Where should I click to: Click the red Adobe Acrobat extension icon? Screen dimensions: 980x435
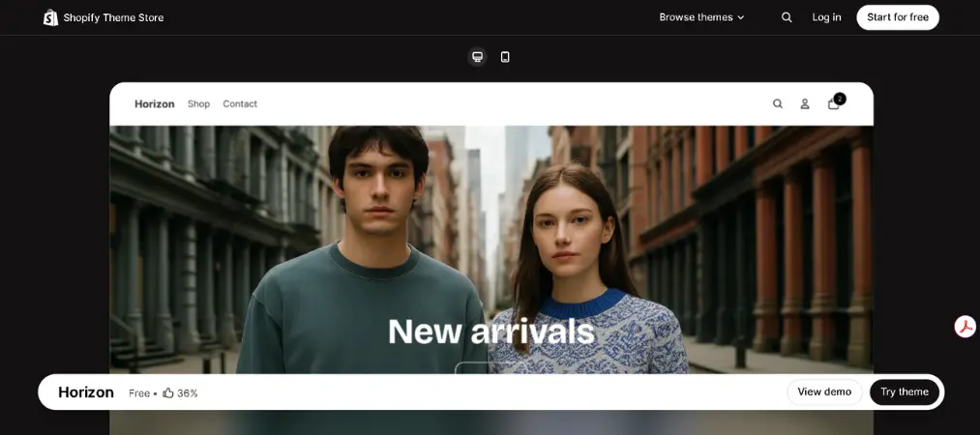tap(965, 327)
